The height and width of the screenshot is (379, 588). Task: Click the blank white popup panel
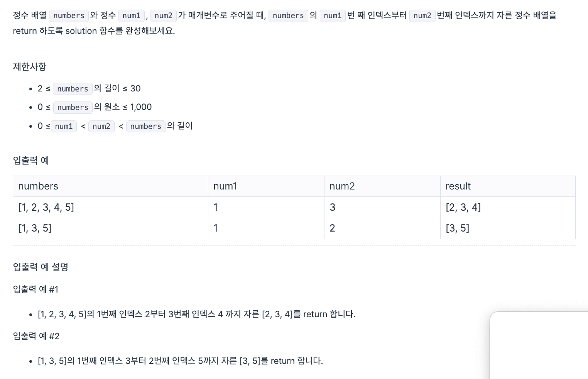(539, 345)
